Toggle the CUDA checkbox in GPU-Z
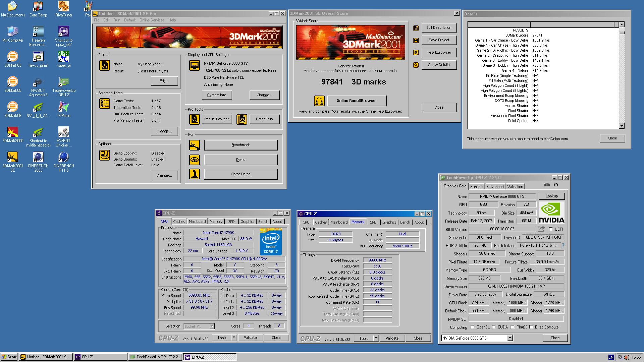Image resolution: width=644 pixels, height=362 pixels. [x=494, y=327]
